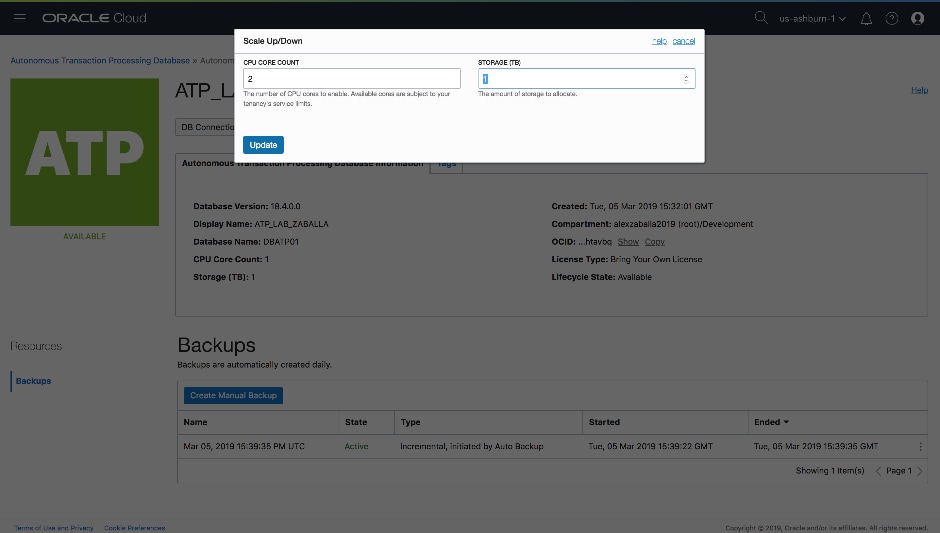Click the Oracle Cloud logo

94,18
